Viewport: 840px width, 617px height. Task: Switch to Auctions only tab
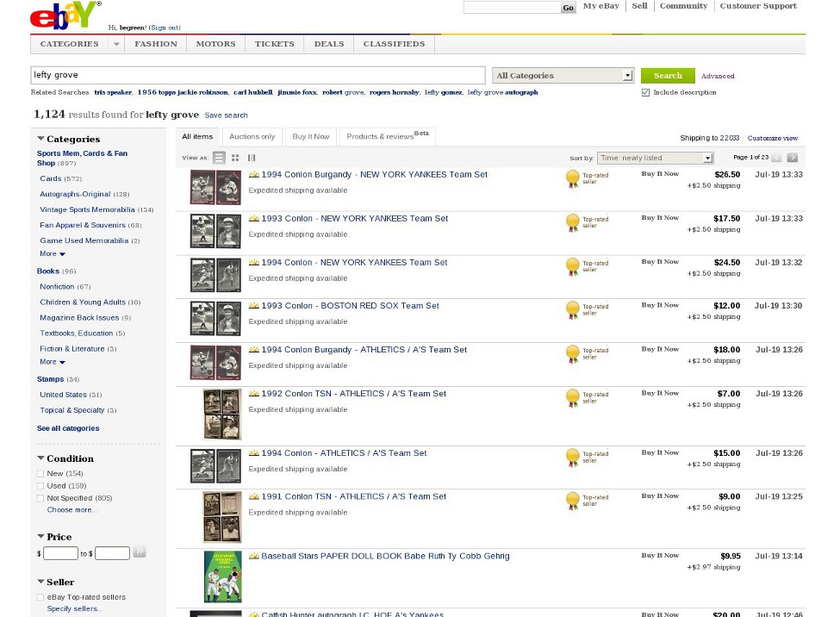(252, 136)
